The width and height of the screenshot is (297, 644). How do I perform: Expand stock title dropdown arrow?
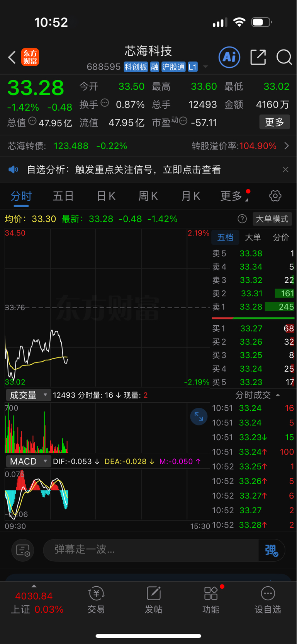point(205,67)
